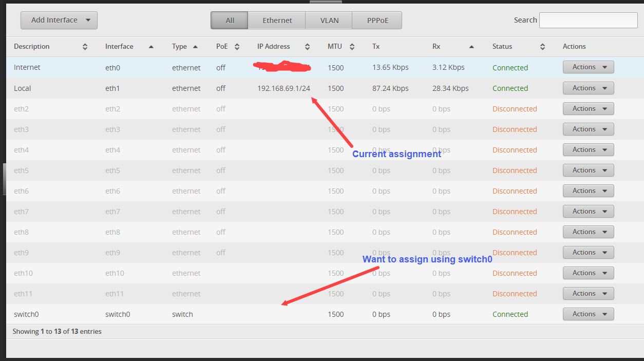Sort by Status column arrows
644x361 pixels.
coord(542,47)
